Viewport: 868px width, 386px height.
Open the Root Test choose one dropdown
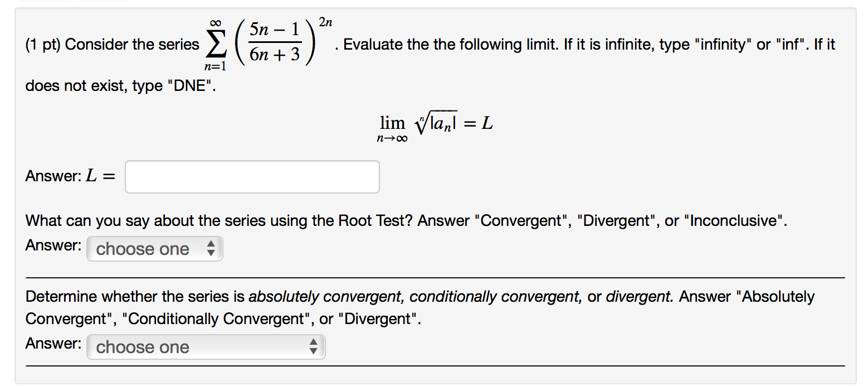pyautogui.click(x=154, y=249)
